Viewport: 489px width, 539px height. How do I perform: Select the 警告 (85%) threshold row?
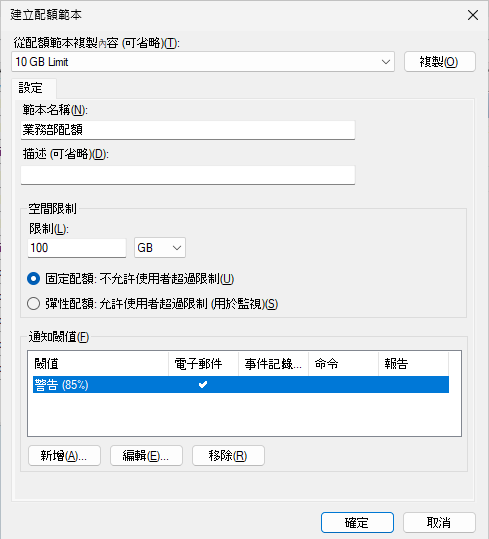(241, 385)
